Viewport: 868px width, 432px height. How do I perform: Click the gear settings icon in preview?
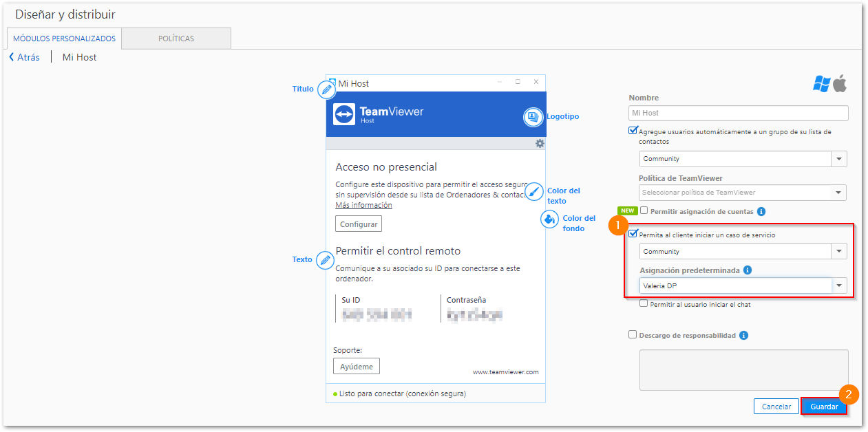point(540,143)
